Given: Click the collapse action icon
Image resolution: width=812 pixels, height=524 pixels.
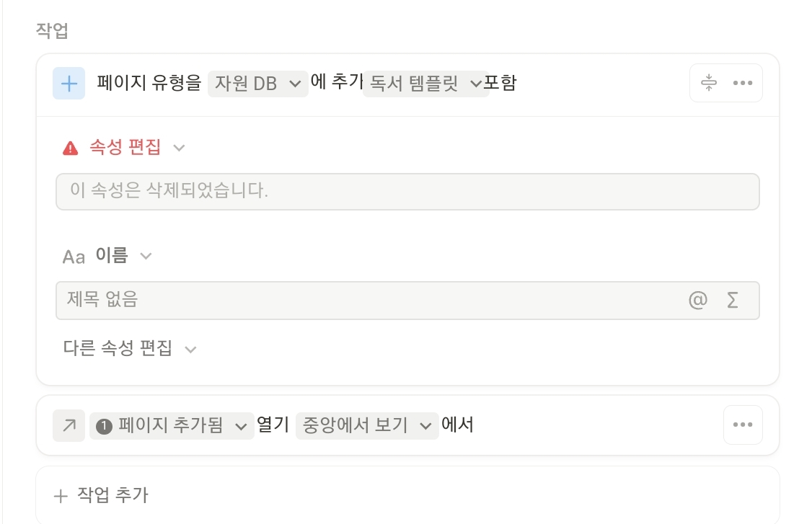Looking at the screenshot, I should 710,84.
